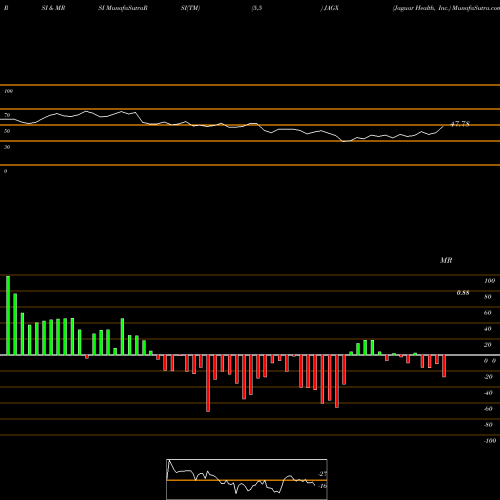Click the -16 value in mini chart
The image size is (500, 500).
(x=323, y=486)
